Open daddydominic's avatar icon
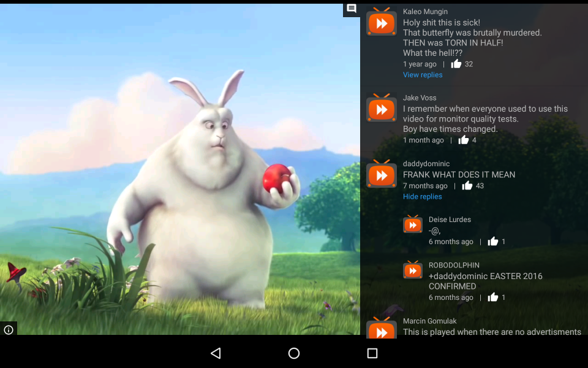This screenshot has height=368, width=588. [x=381, y=174]
